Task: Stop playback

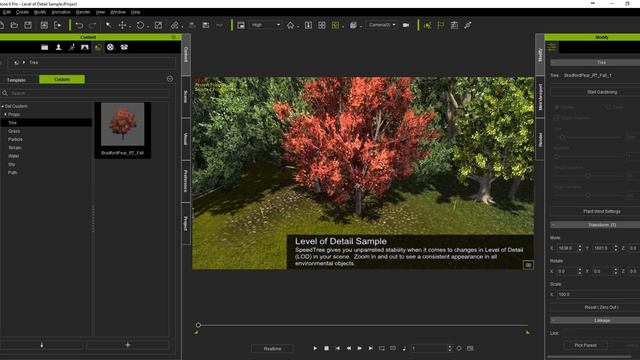Action: (x=326, y=348)
